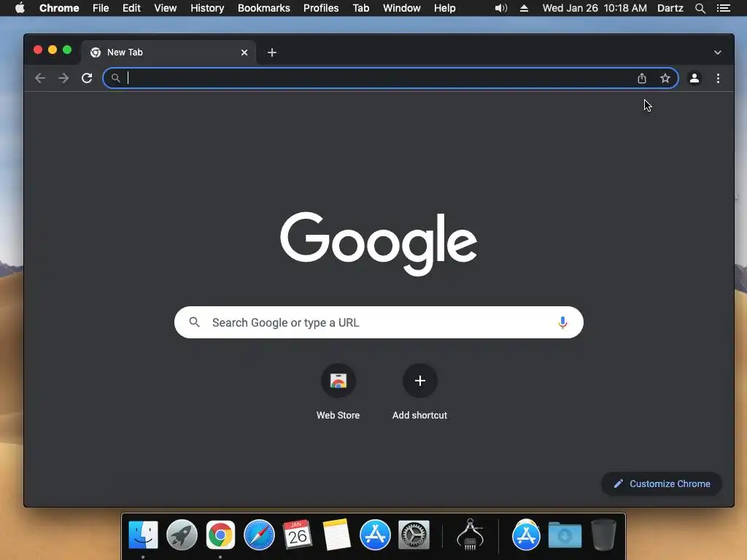Click the Google logo
This screenshot has width=747, height=560.
(x=379, y=244)
